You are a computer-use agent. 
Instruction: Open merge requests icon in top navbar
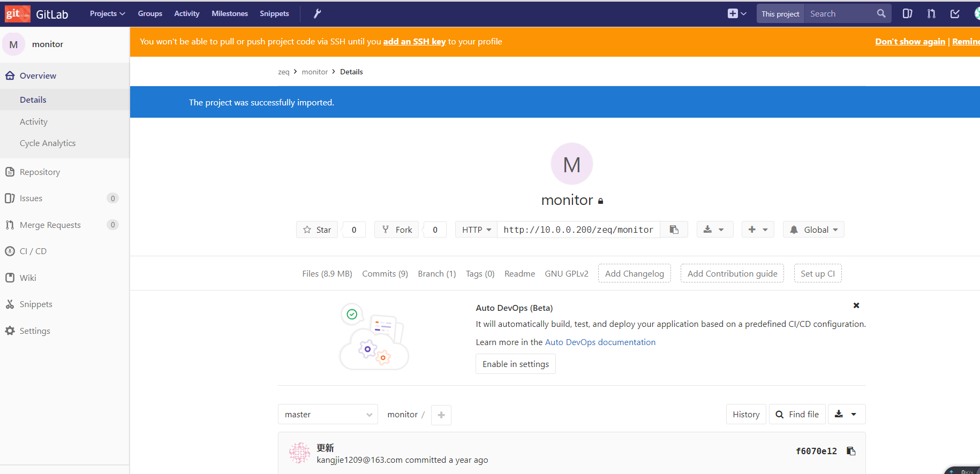point(931,13)
